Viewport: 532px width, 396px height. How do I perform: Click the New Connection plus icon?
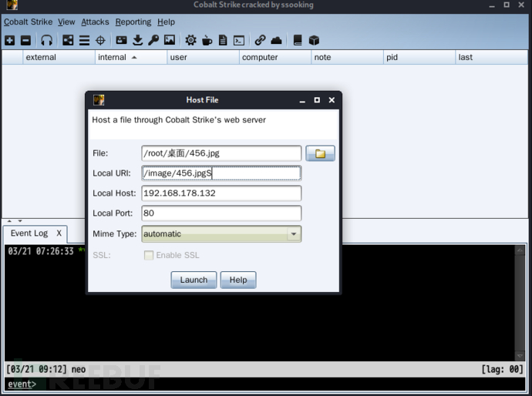(10, 40)
